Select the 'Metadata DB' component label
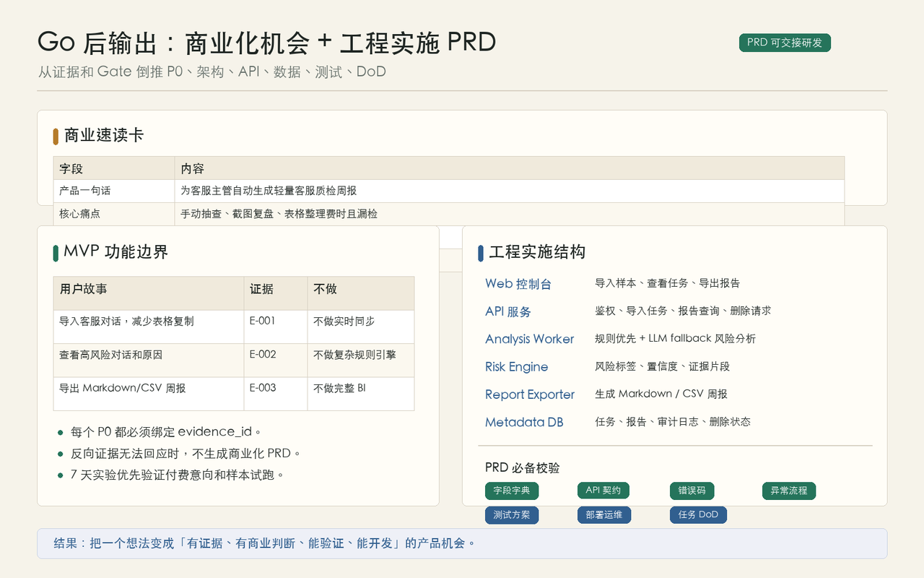Image resolution: width=924 pixels, height=578 pixels. tap(524, 422)
